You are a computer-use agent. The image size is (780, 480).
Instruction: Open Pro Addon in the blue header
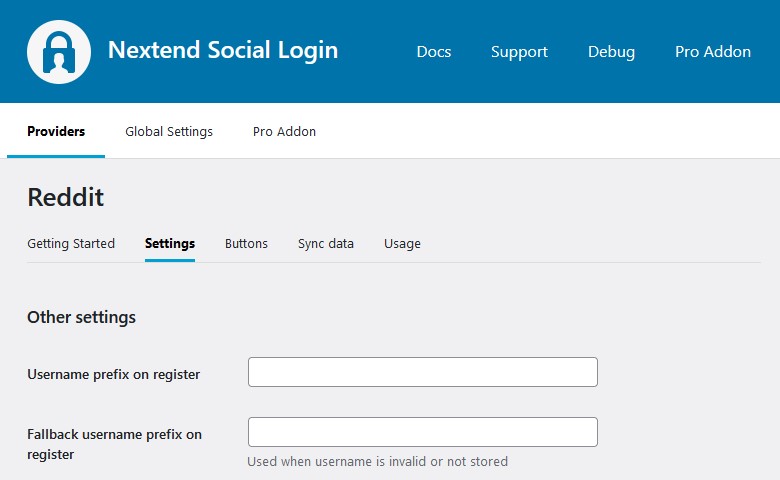pyautogui.click(x=712, y=52)
